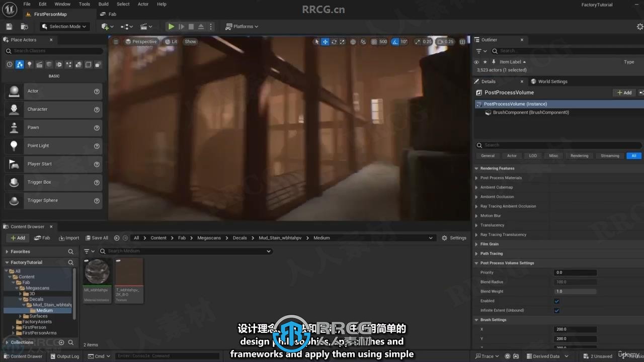Click the Add button in Content Browser
This screenshot has width=644, height=362.
18,238
